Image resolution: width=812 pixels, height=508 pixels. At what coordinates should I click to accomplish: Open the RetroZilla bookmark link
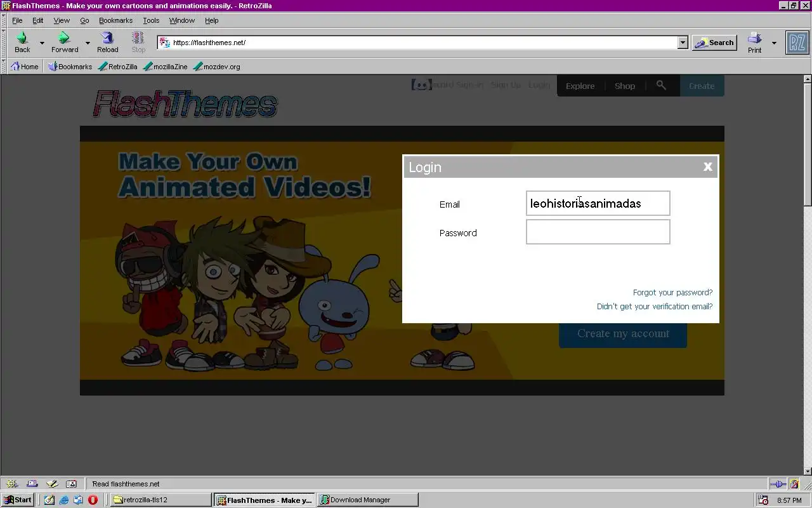[118, 66]
